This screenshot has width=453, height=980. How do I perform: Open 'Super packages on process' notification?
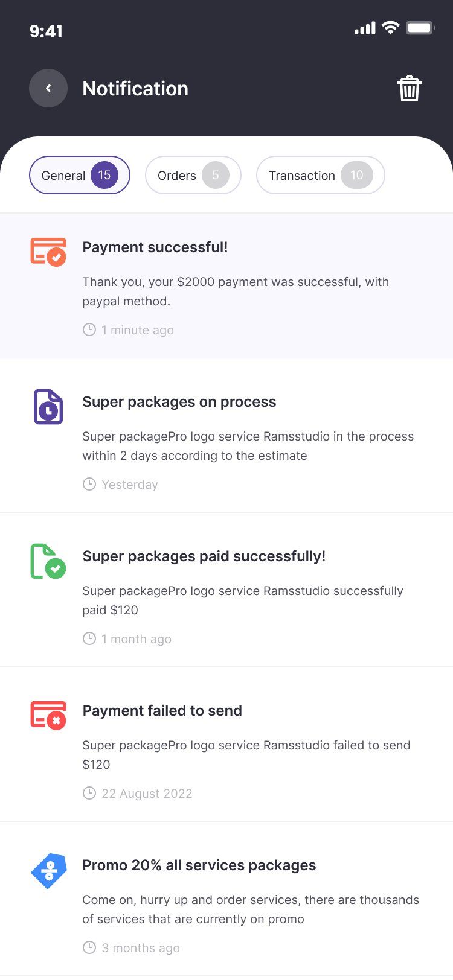tap(179, 402)
